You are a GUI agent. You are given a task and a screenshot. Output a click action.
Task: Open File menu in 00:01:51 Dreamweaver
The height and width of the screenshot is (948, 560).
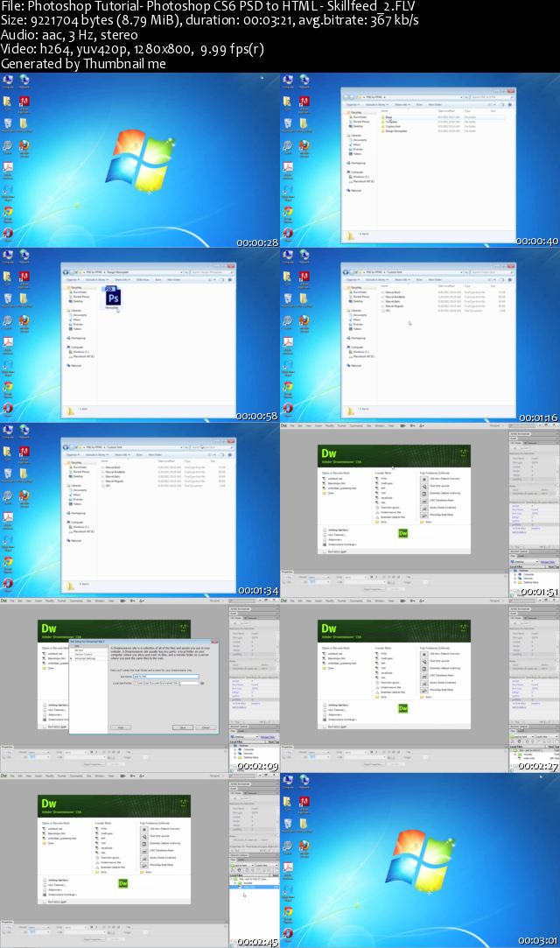click(292, 425)
